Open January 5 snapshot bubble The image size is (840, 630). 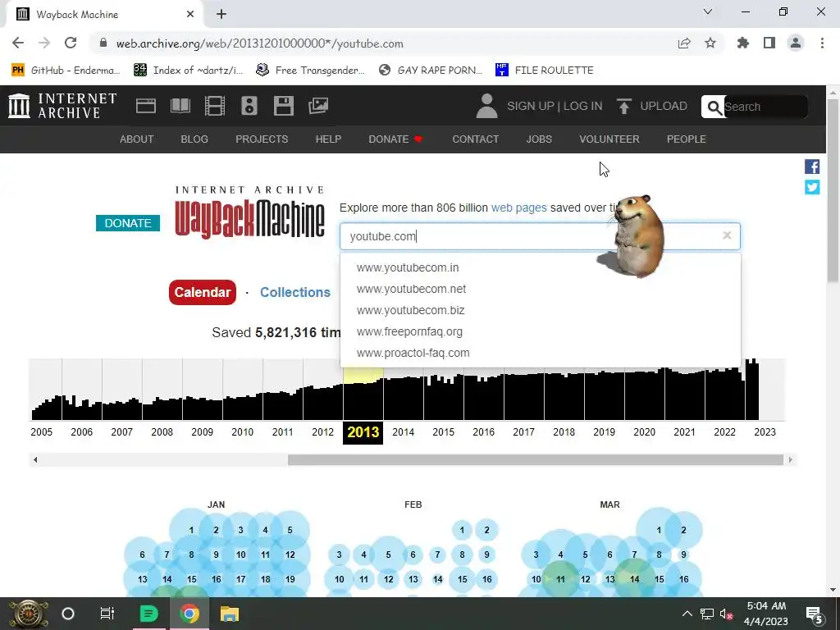tap(290, 530)
